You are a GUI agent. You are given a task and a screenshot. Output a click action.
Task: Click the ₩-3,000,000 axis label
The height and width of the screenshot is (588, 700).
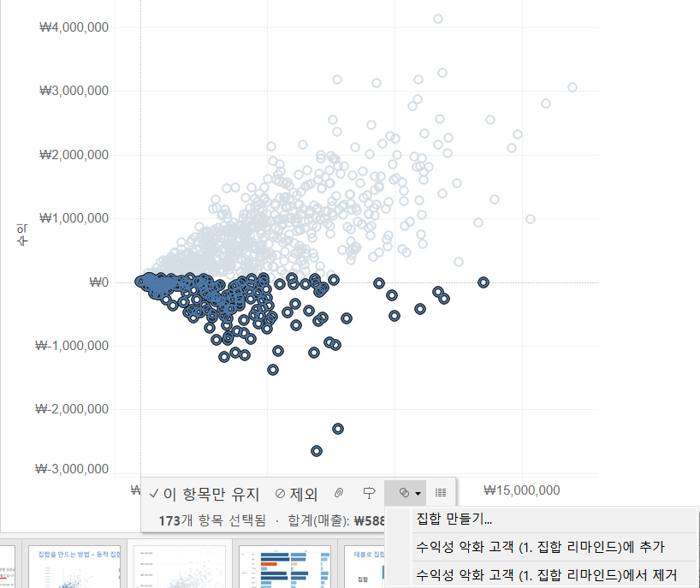72,469
